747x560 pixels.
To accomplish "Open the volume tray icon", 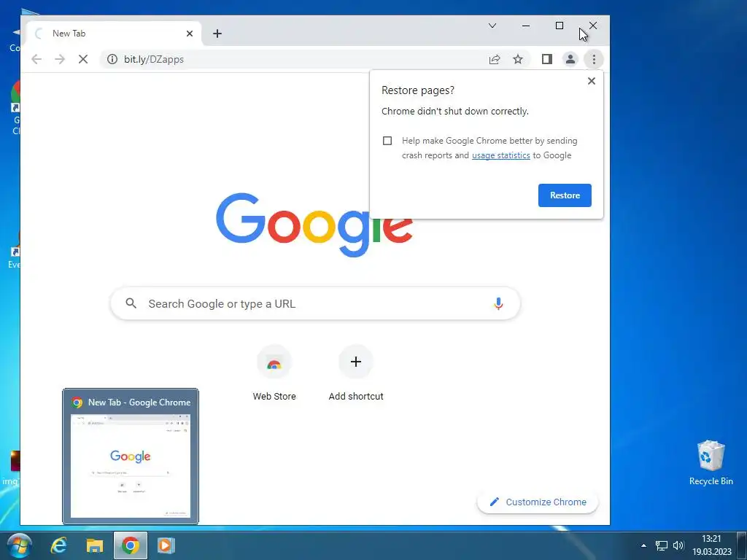I will tap(678, 545).
